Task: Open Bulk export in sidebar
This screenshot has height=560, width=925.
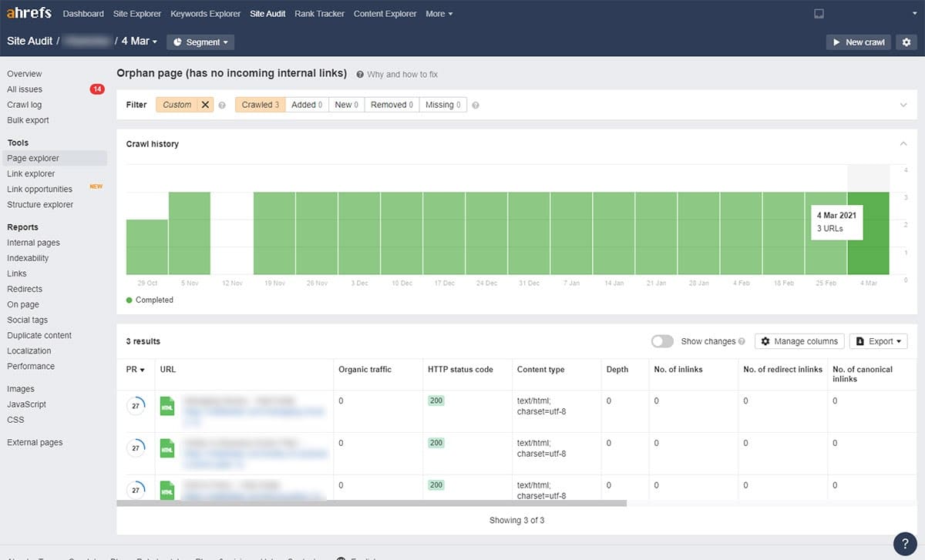Action: (28, 120)
